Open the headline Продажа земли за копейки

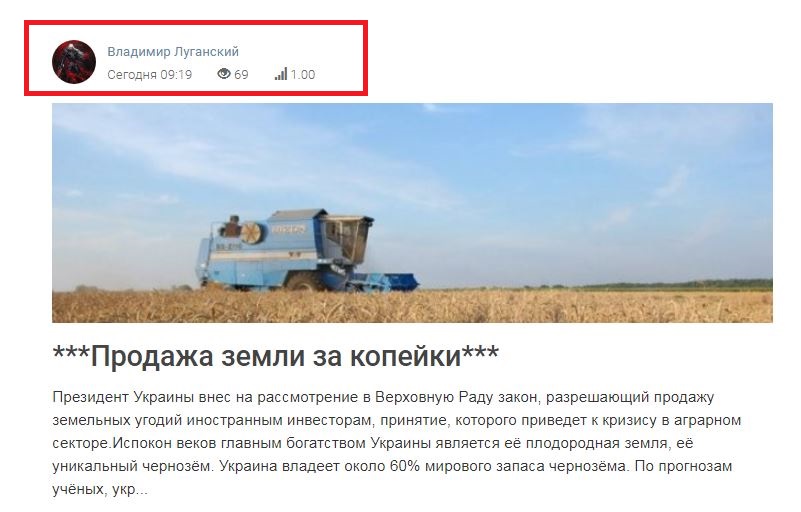[276, 356]
